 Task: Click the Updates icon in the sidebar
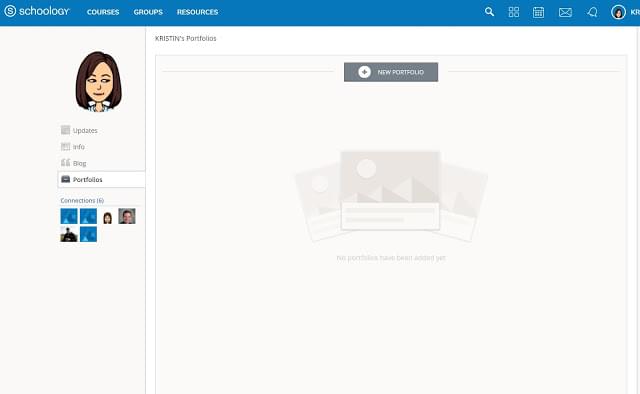click(x=65, y=130)
